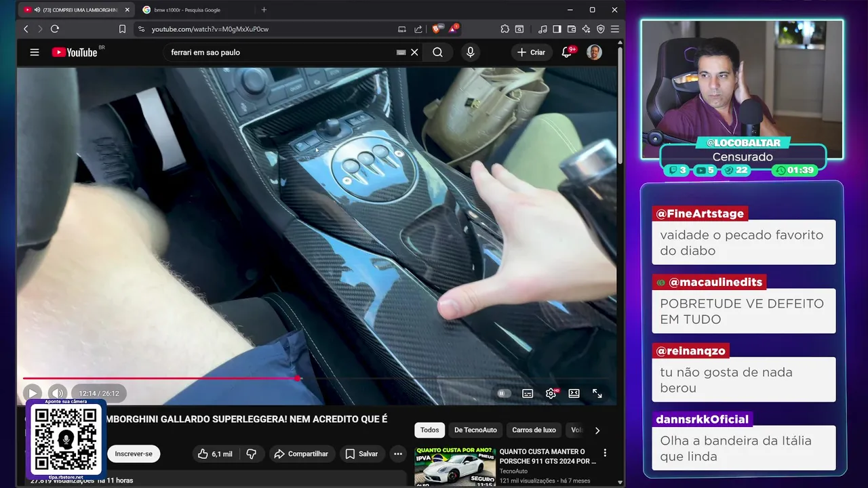Open options menu for Porsche video
The height and width of the screenshot is (488, 868).
tap(605, 453)
